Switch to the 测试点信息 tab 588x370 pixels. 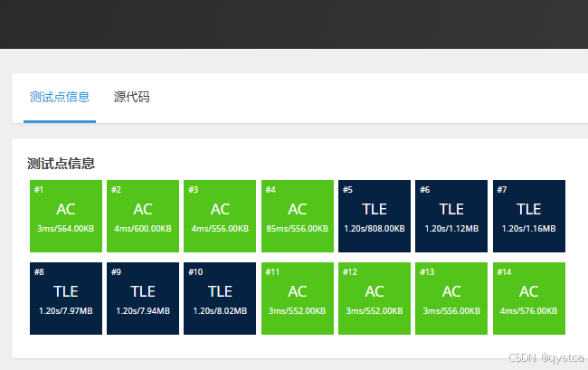(x=60, y=97)
